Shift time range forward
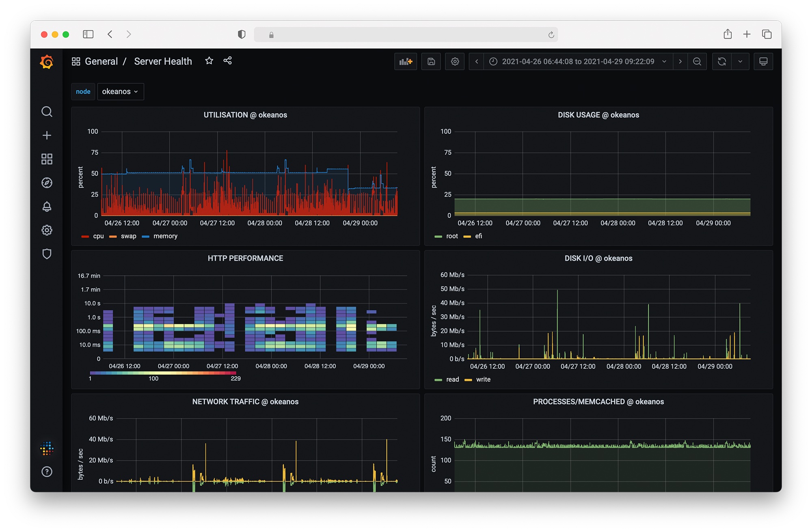The height and width of the screenshot is (532, 812). click(x=680, y=61)
